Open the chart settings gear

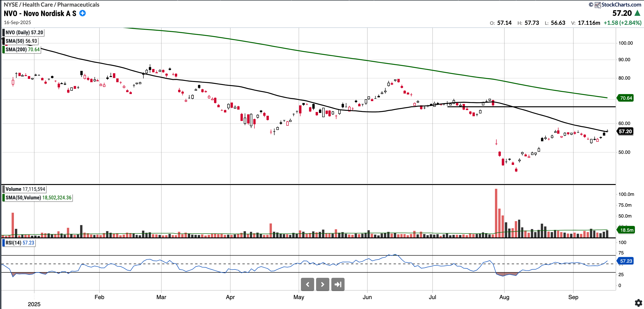coord(638,303)
